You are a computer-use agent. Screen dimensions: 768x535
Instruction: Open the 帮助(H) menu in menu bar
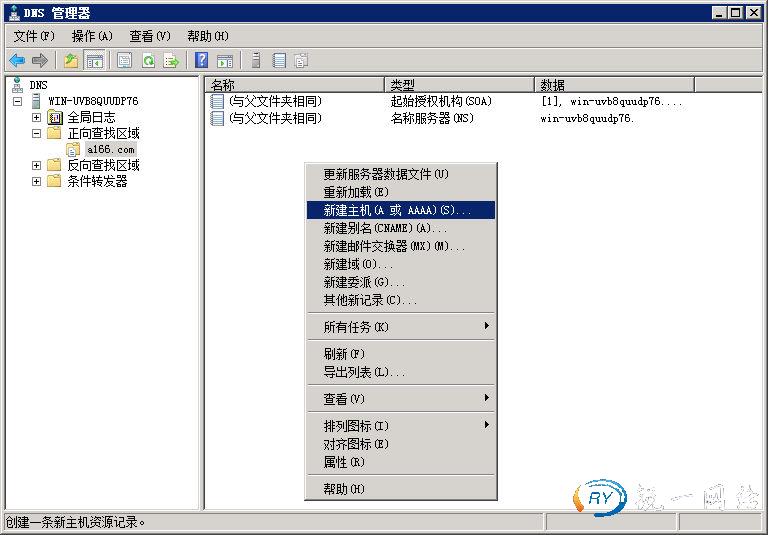[208, 36]
